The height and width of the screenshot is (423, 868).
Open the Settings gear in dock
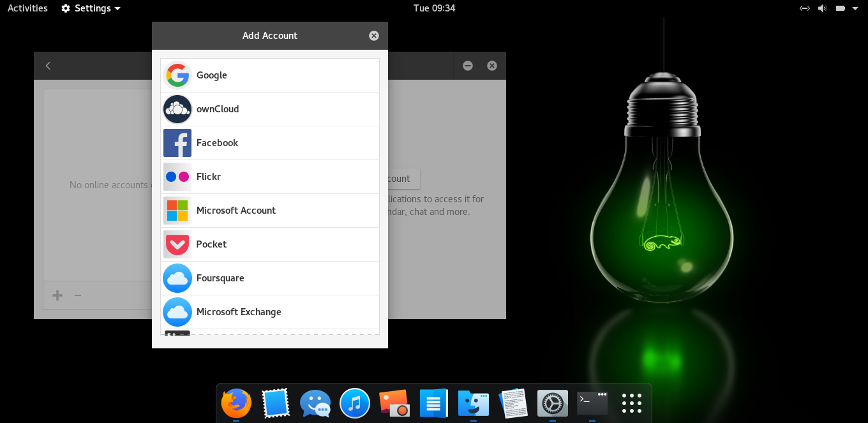click(553, 403)
